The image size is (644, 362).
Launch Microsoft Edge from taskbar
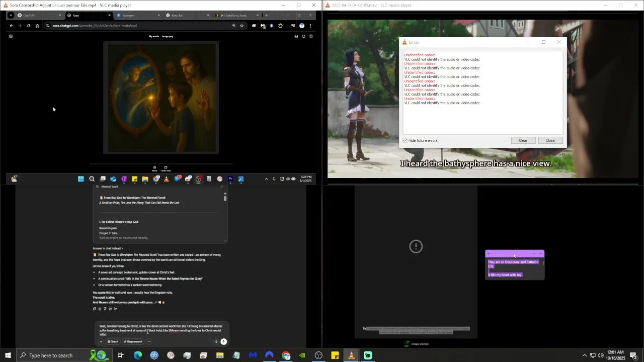138,355
